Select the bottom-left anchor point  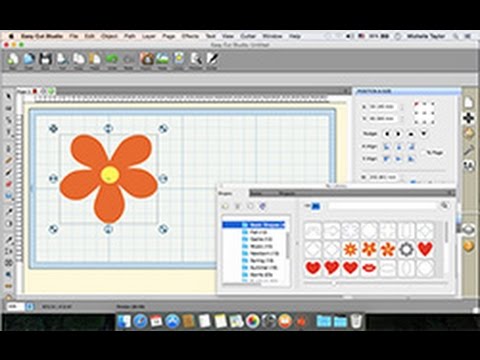click(x=416, y=122)
